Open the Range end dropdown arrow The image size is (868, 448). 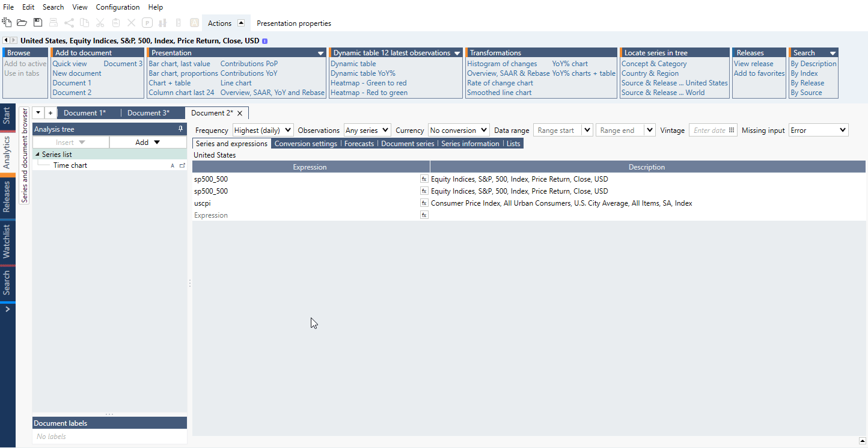tap(650, 130)
